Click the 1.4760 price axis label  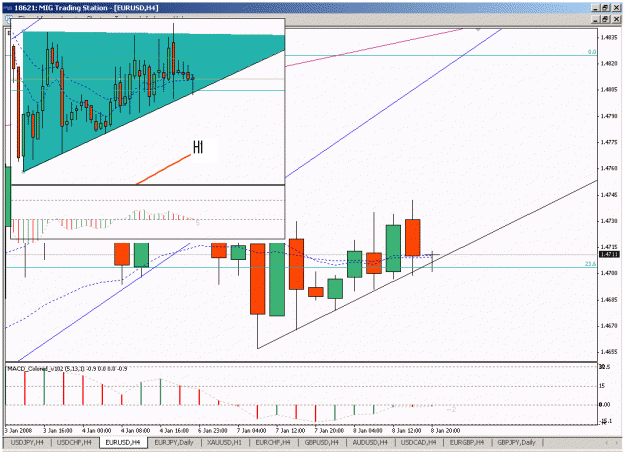pyautogui.click(x=609, y=168)
